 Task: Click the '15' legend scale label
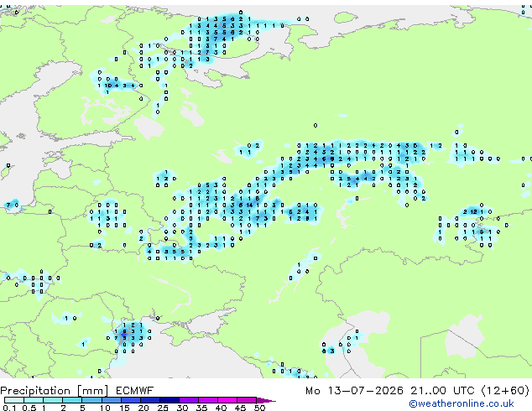pyautogui.click(x=124, y=408)
